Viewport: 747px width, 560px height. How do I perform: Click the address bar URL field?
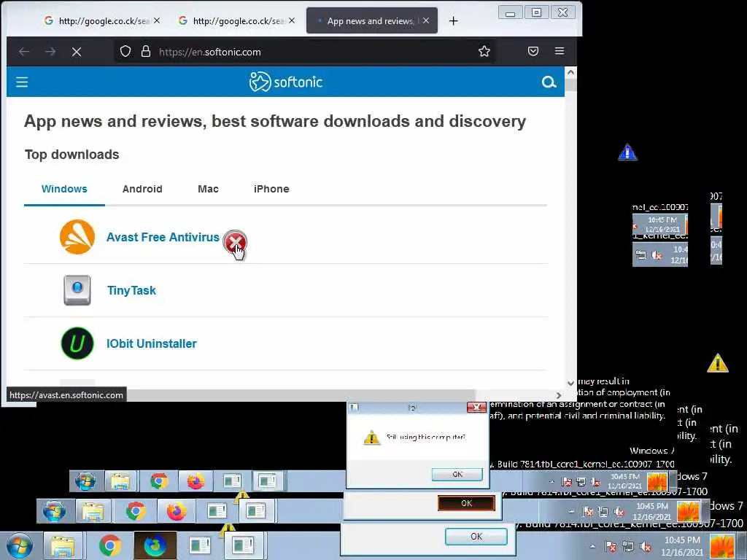tap(305, 52)
